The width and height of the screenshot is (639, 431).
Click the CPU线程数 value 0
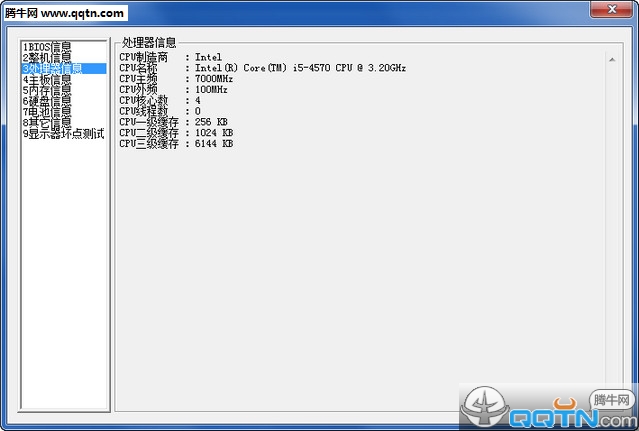pos(198,111)
